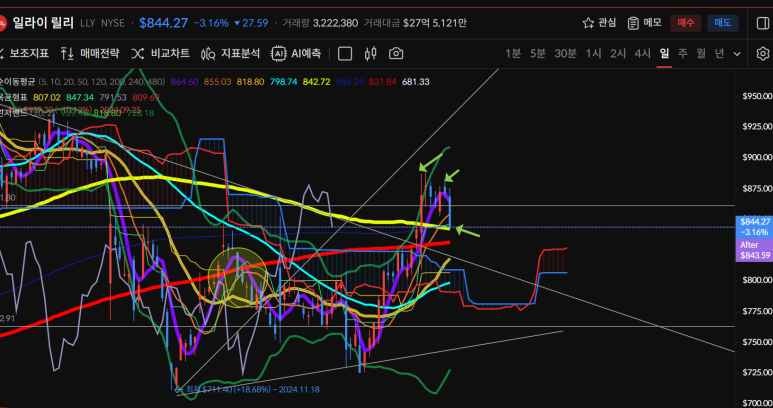Select the 주 weekly timeframe
773x408 pixels.
682,53
